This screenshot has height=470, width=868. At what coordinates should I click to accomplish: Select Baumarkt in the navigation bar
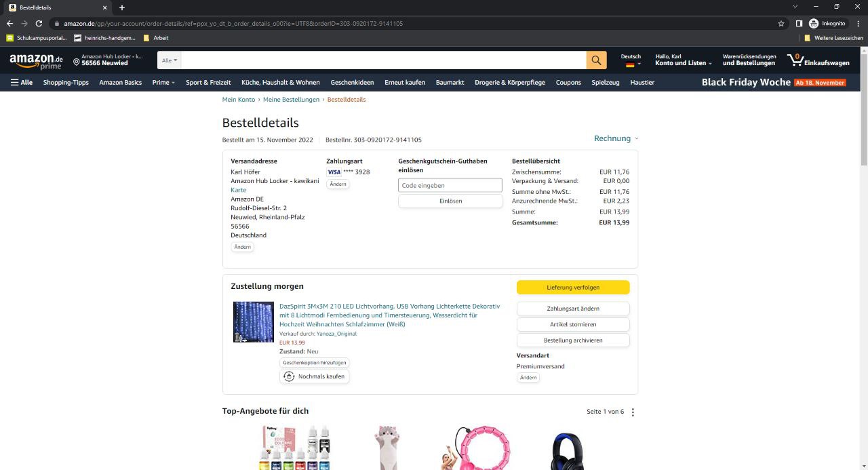tap(450, 83)
